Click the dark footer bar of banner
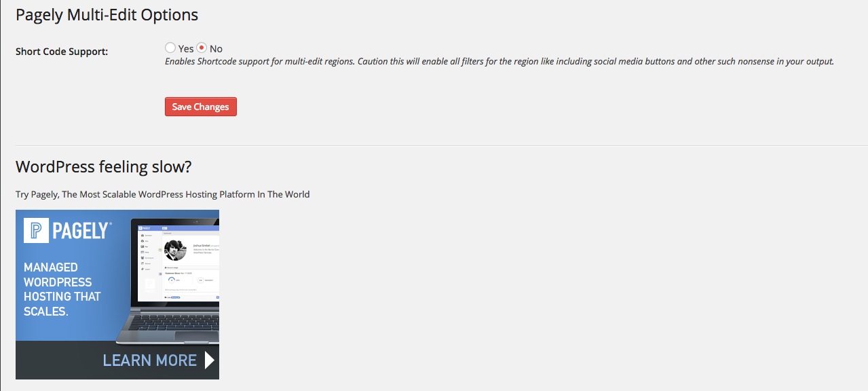Image resolution: width=868 pixels, height=391 pixels. [x=117, y=360]
